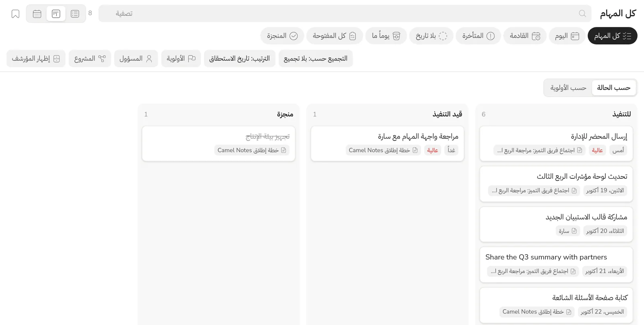Open task تحديث لوحة مؤشرات الربع الثالث
This screenshot has width=644, height=325.
[556, 184]
